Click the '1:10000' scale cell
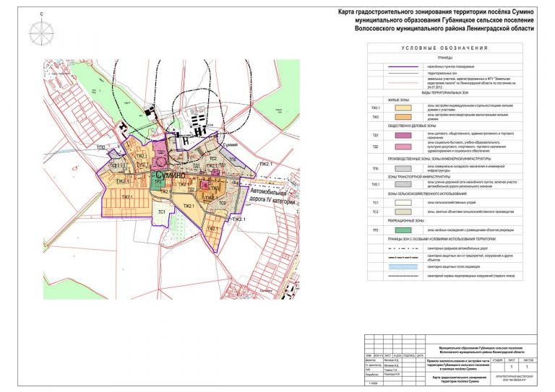Screen dimensions: 555x392 373,383
